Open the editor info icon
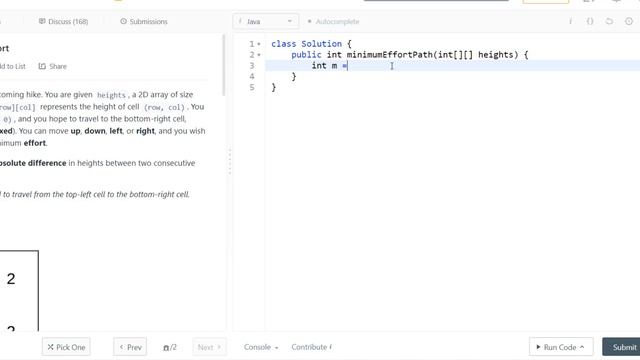 pos(570,21)
